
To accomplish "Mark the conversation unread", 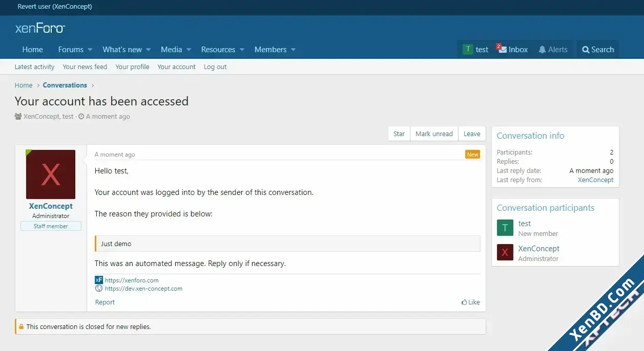I will pos(434,134).
